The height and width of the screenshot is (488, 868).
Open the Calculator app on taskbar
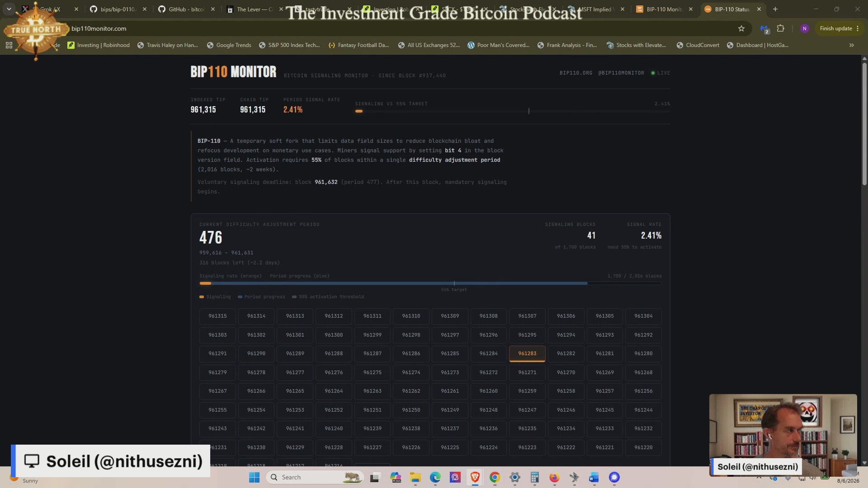pos(535,477)
